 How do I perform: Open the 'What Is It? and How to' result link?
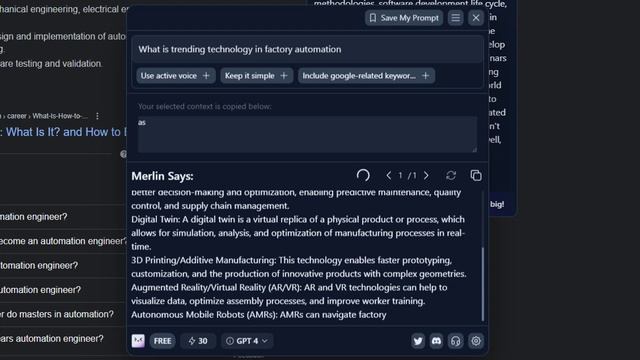tap(63, 132)
